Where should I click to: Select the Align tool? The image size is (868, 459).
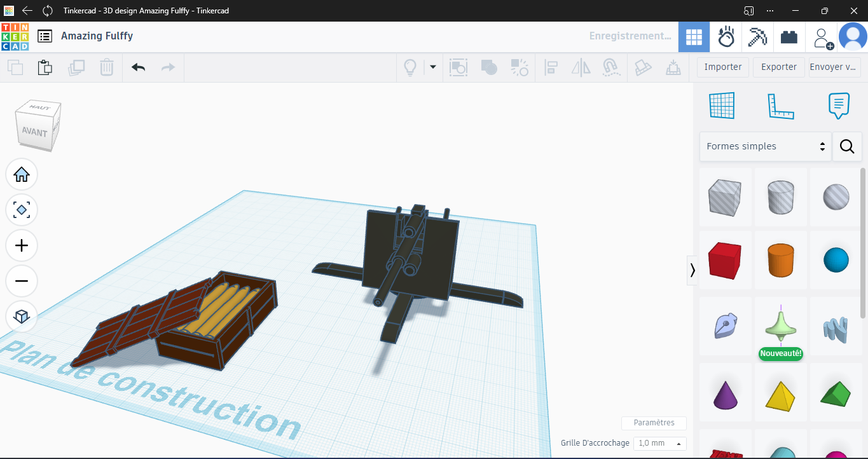[x=551, y=67]
